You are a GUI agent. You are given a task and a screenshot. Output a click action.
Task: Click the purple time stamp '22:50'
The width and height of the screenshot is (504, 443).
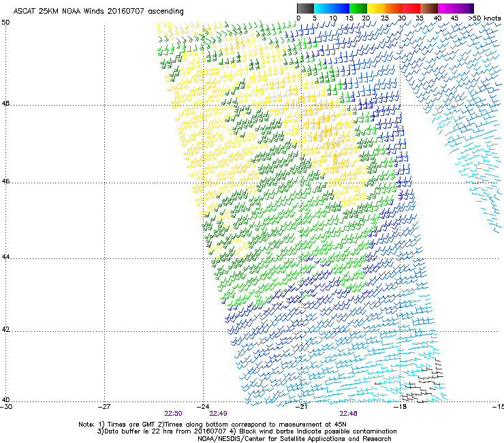coord(173,414)
